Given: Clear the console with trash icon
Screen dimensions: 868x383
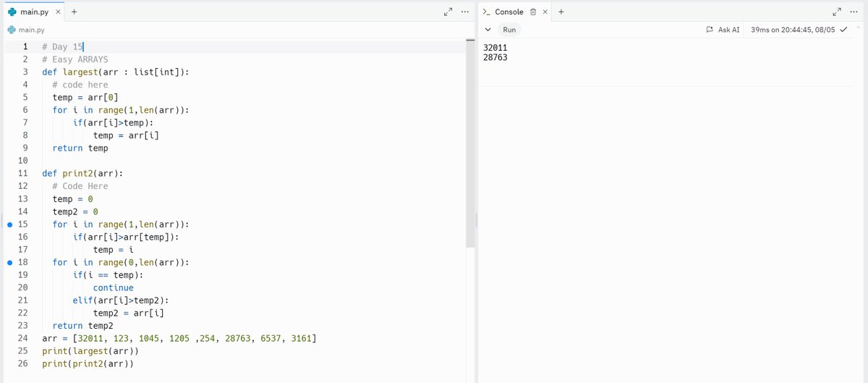Looking at the screenshot, I should [x=533, y=12].
